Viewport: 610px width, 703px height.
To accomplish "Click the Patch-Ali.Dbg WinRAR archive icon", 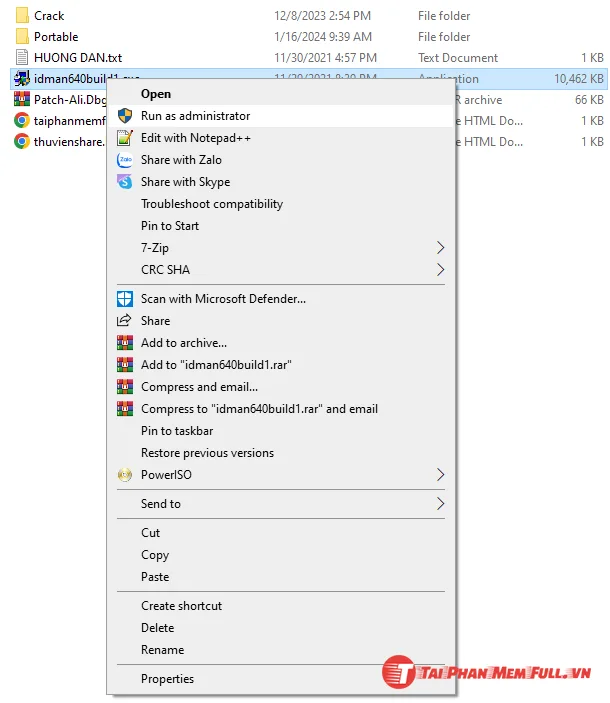I will pyautogui.click(x=22, y=99).
